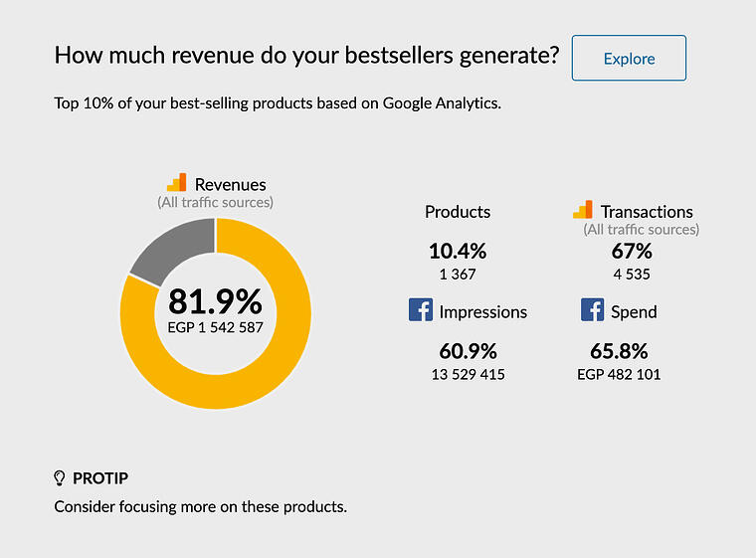756x558 pixels.
Task: Click the Products metric label
Action: pyautogui.click(x=458, y=211)
